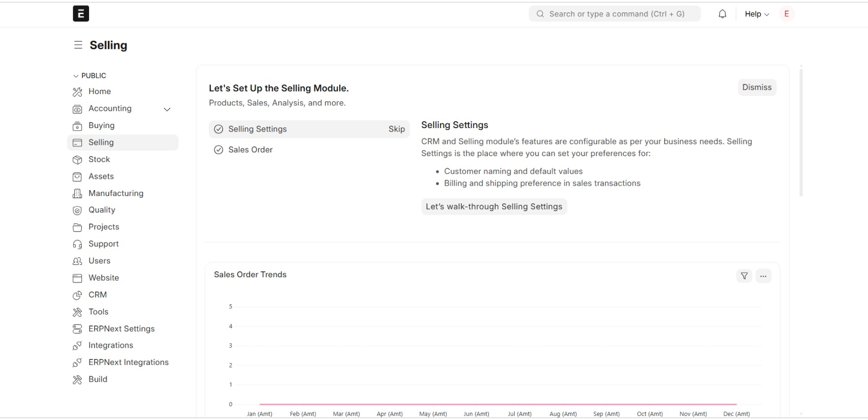Focus the search or command bar

pyautogui.click(x=614, y=14)
